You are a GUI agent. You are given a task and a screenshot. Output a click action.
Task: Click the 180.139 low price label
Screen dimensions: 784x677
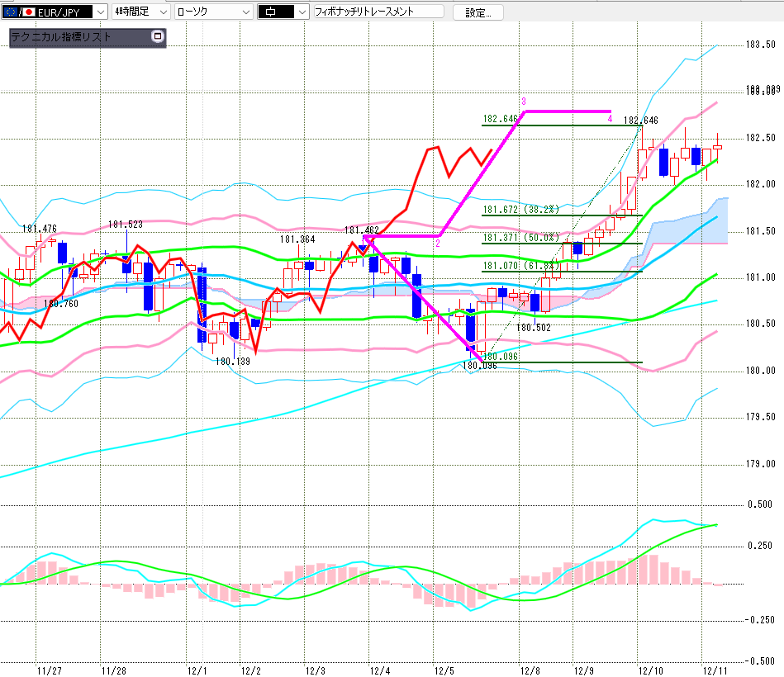coord(232,361)
